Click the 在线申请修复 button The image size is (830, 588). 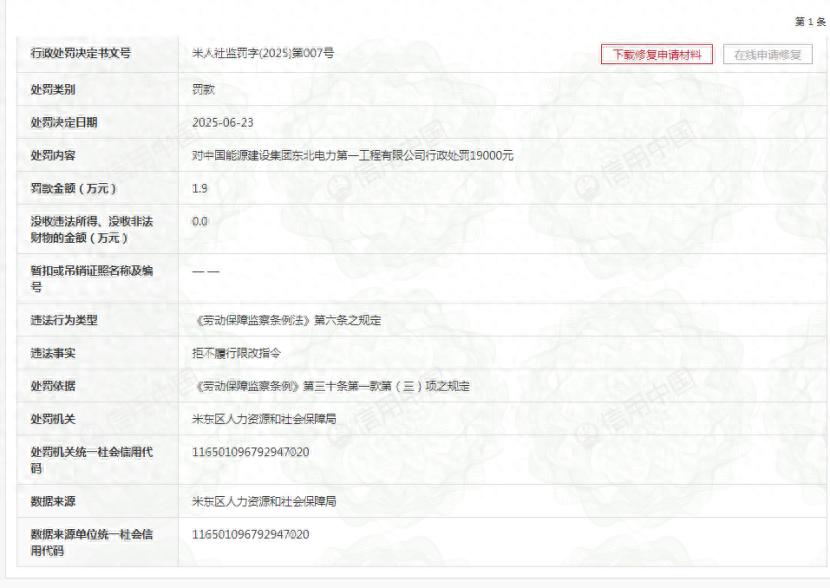click(x=768, y=54)
